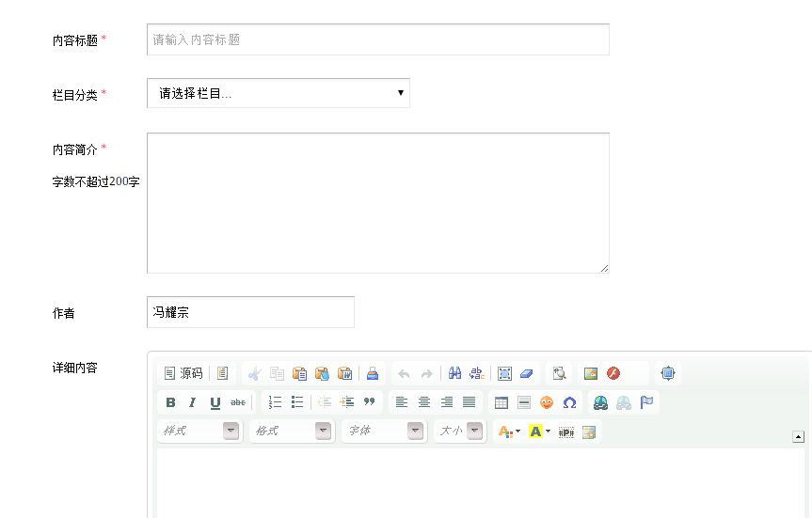Justify text alignment

[x=470, y=402]
